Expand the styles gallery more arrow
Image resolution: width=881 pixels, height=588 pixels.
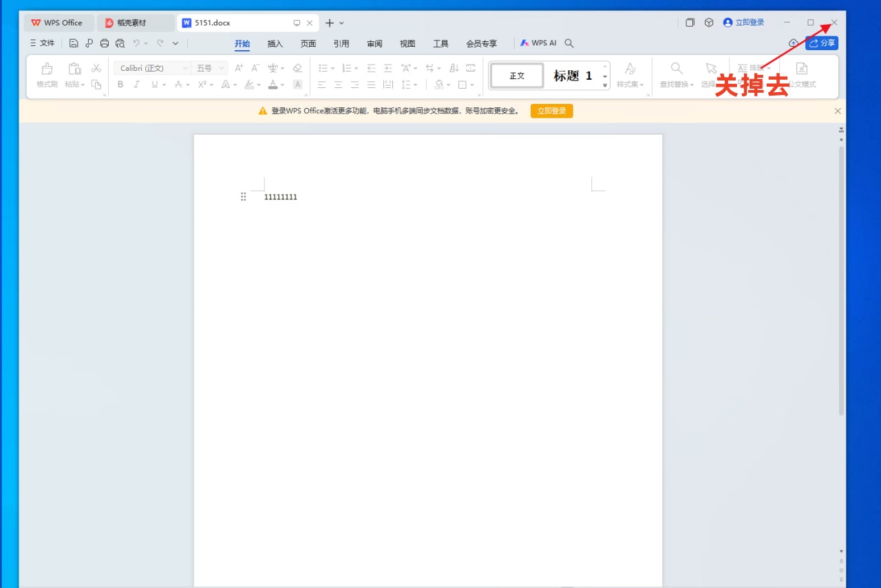point(605,85)
